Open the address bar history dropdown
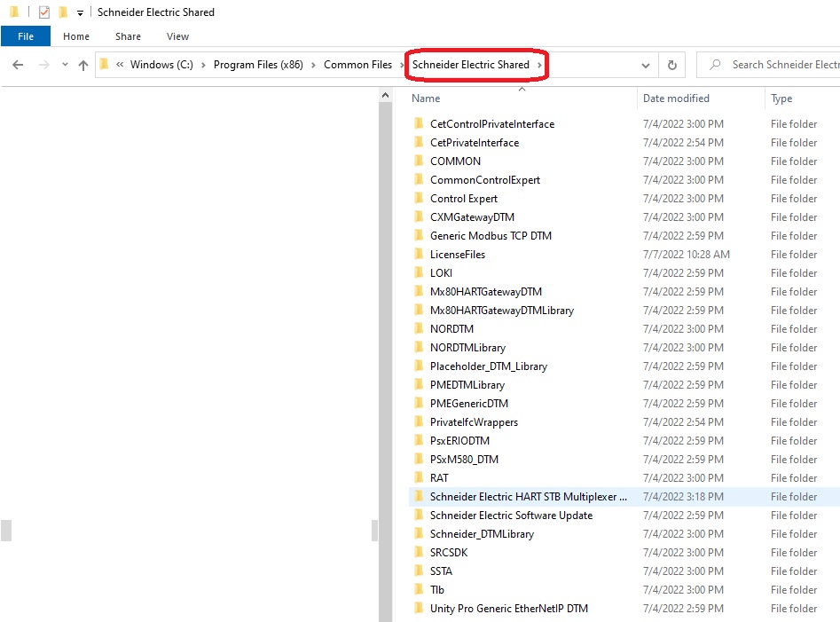840x622 pixels. click(x=646, y=66)
